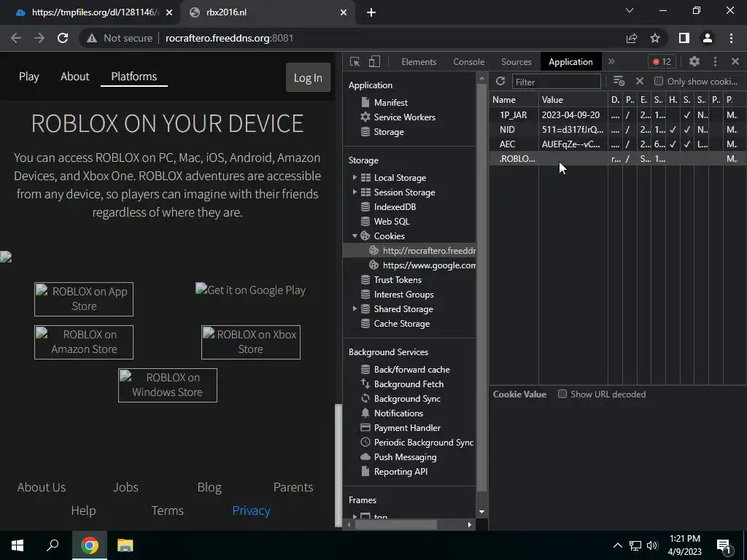Click the Chrome taskbar icon
The image size is (747, 560).
pos(90,545)
